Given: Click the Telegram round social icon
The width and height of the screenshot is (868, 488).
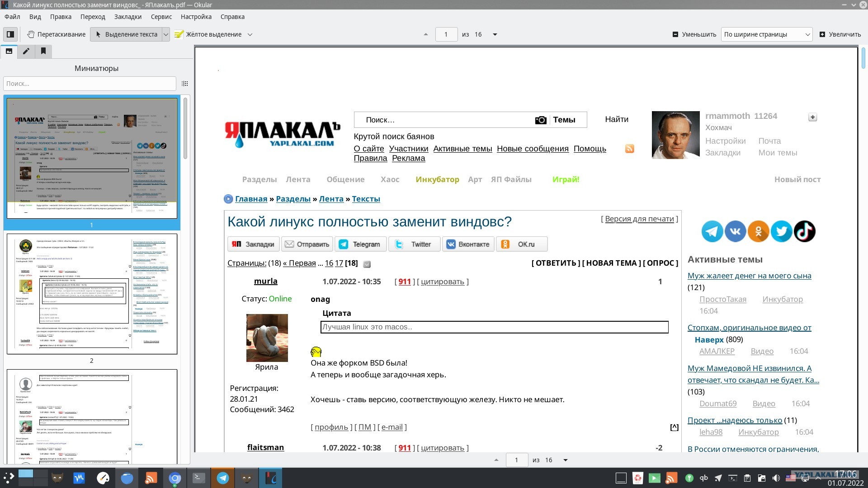Looking at the screenshot, I should point(712,231).
